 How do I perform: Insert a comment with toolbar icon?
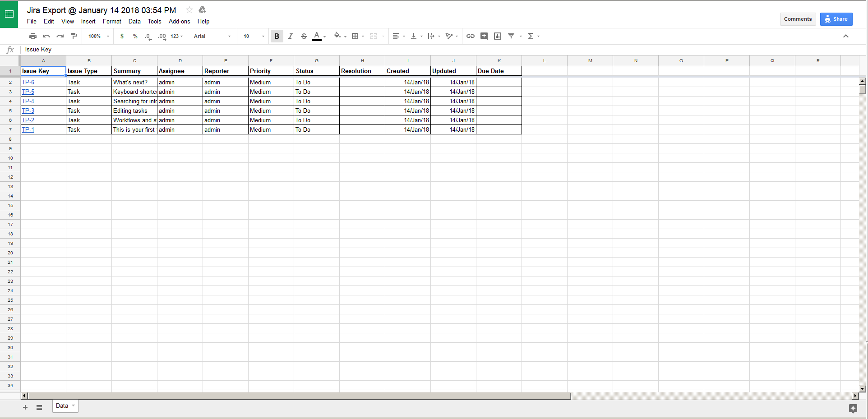point(484,36)
